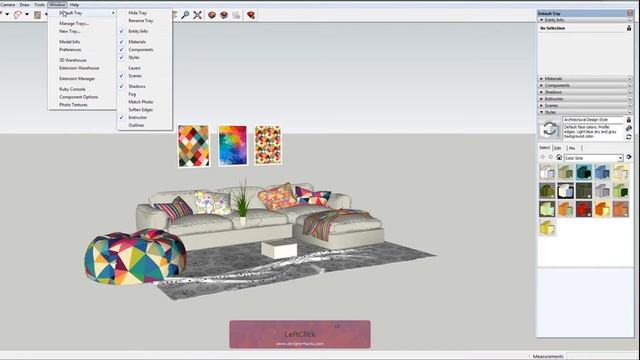Click the styles browser back arrow
The height and width of the screenshot is (360, 640).
tap(542, 157)
